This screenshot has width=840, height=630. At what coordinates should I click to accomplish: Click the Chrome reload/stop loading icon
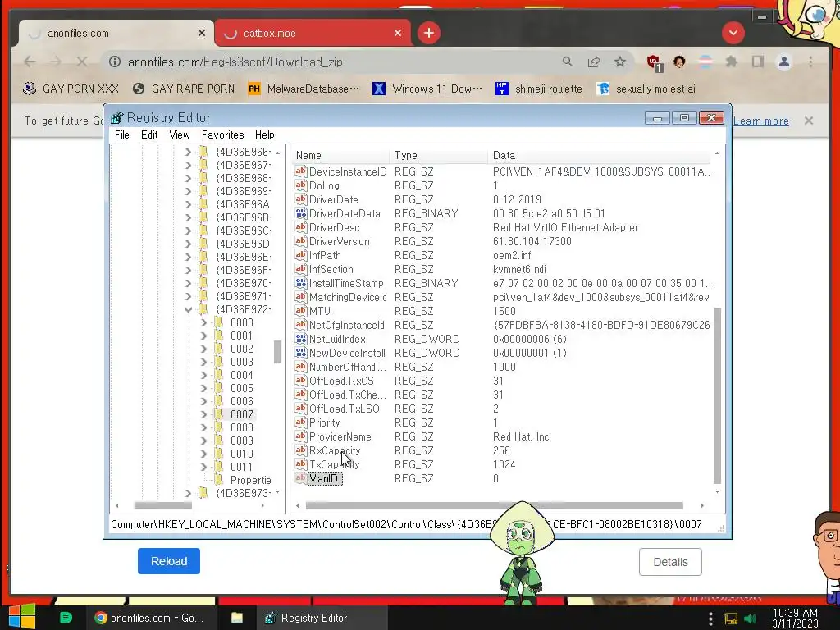click(81, 62)
